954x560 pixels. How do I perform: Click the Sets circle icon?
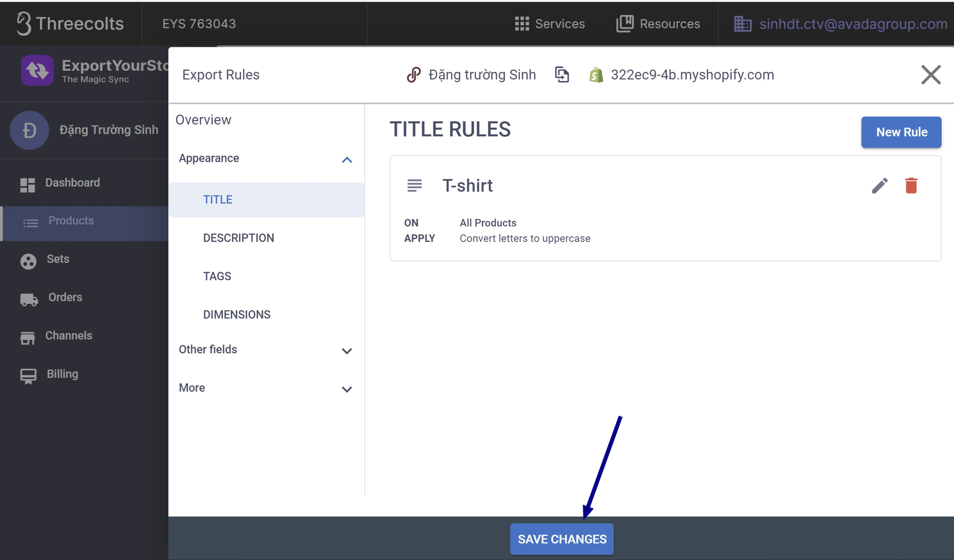(28, 261)
